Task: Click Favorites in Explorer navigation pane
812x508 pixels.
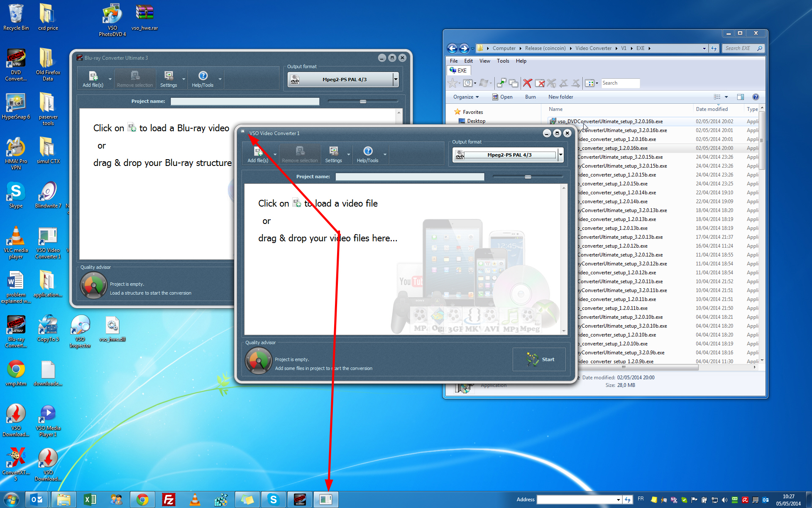Action: 472,112
